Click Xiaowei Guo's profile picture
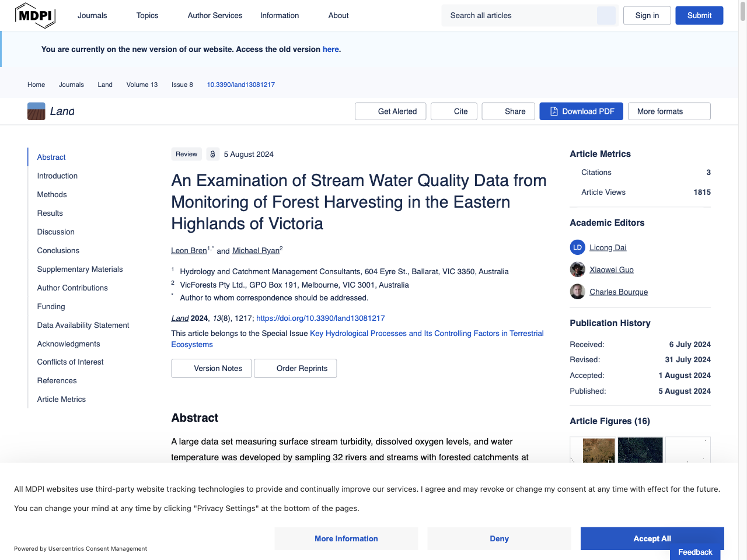 pos(577,269)
